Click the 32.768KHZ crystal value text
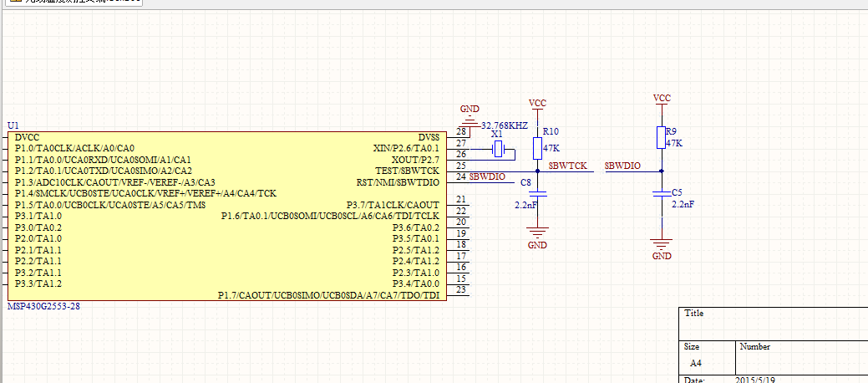868x383 pixels. coord(505,125)
